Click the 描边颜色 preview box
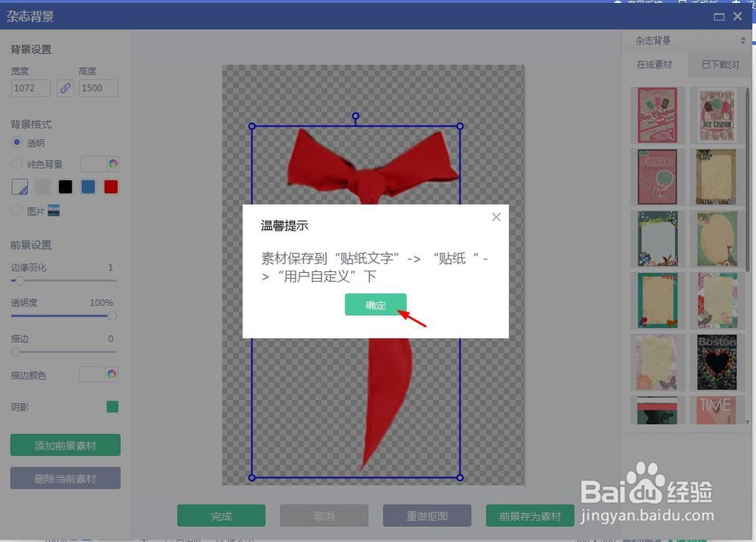Screen dimensions: 756x542 click(x=92, y=374)
